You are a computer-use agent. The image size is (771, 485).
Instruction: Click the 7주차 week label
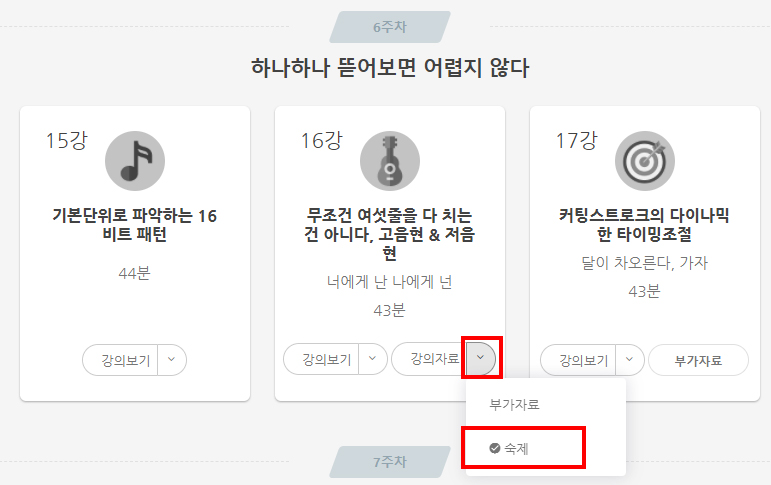click(390, 462)
